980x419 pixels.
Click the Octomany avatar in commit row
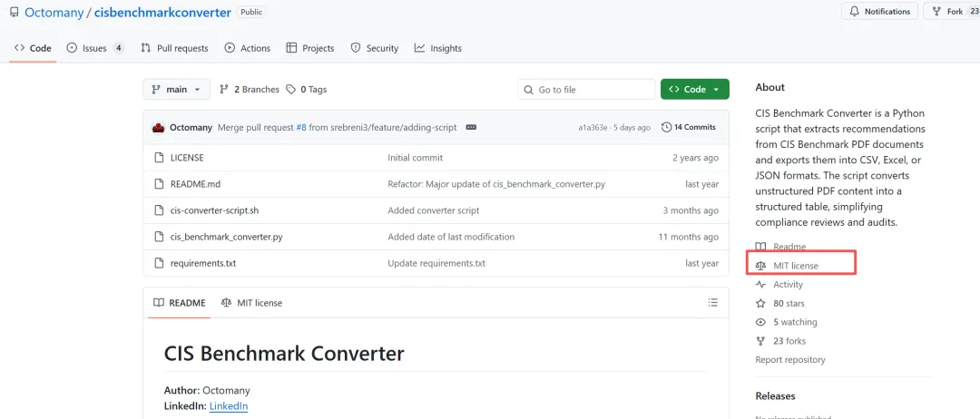tap(158, 127)
